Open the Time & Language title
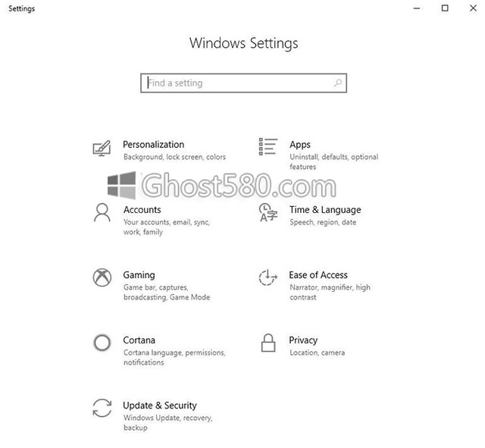 click(x=325, y=210)
